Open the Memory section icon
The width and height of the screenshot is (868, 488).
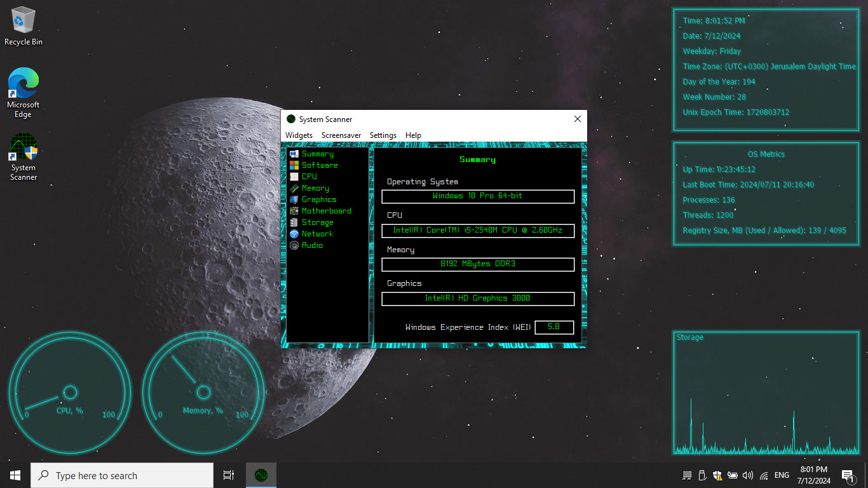[294, 188]
